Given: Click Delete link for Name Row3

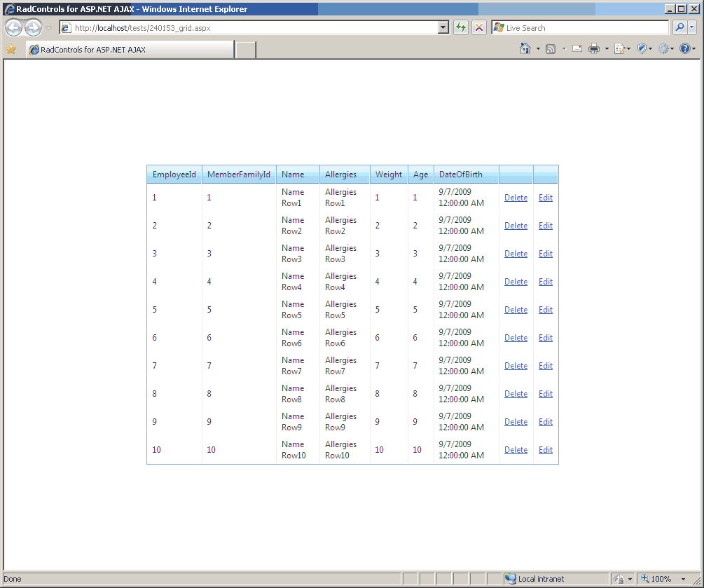Looking at the screenshot, I should [x=516, y=254].
